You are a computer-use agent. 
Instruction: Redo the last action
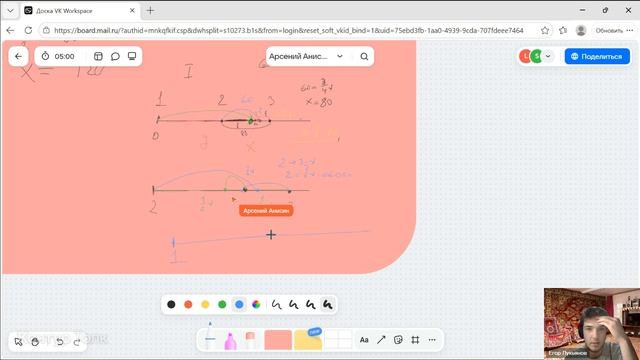77,342
